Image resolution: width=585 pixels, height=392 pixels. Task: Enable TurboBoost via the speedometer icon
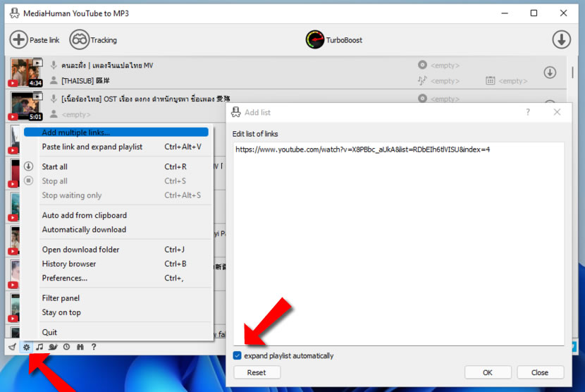click(x=315, y=39)
